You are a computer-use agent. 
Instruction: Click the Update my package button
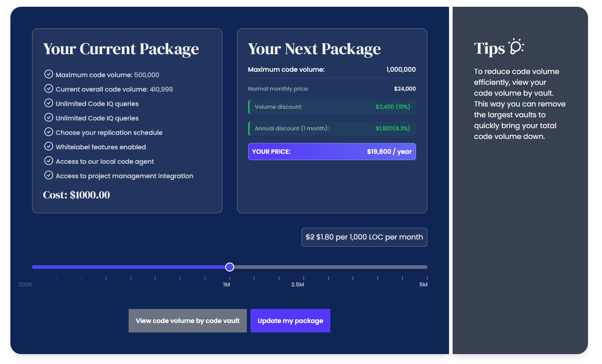click(290, 321)
